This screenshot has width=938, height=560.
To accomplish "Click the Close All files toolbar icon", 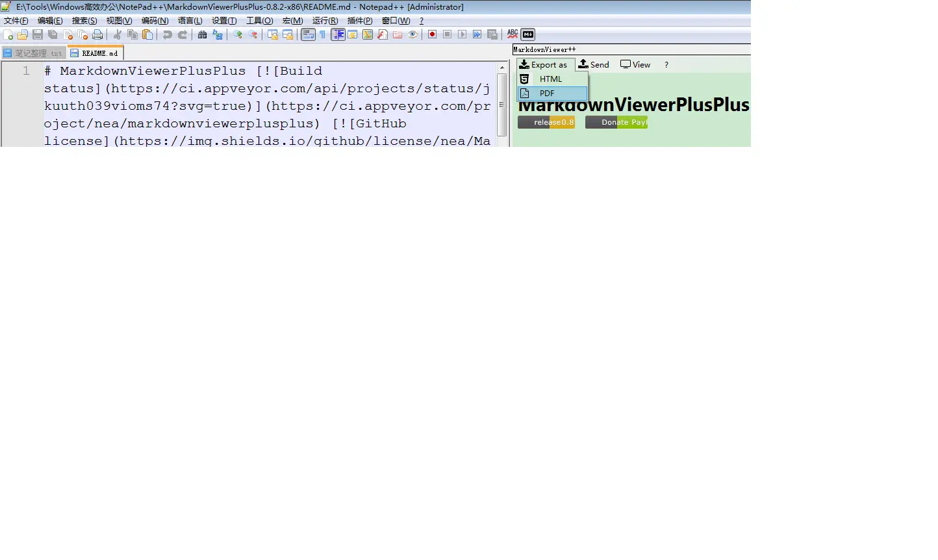I will (x=82, y=34).
